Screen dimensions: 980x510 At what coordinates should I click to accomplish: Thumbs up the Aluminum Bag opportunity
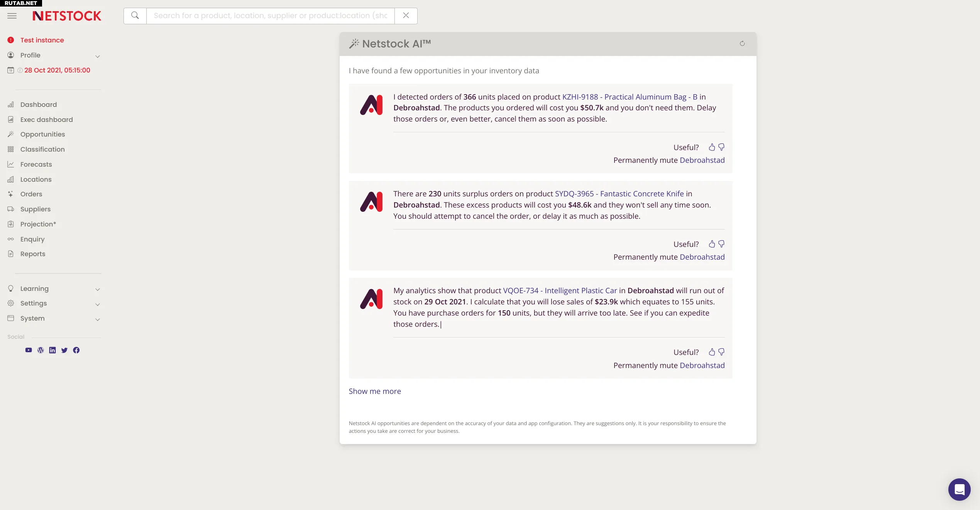[712, 147]
